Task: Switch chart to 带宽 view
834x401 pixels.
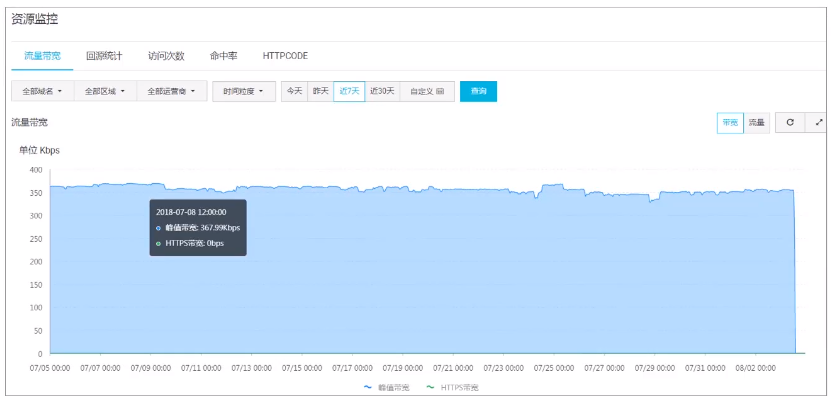Action: (x=730, y=122)
